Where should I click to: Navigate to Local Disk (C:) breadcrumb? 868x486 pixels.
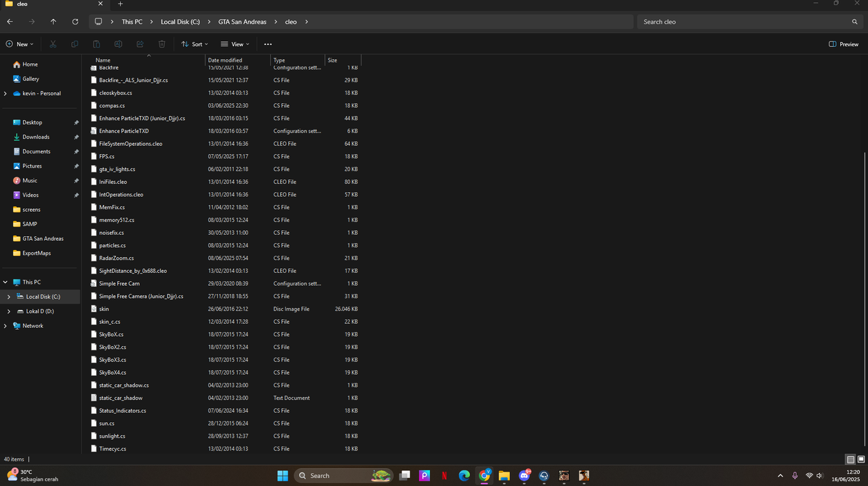180,22
